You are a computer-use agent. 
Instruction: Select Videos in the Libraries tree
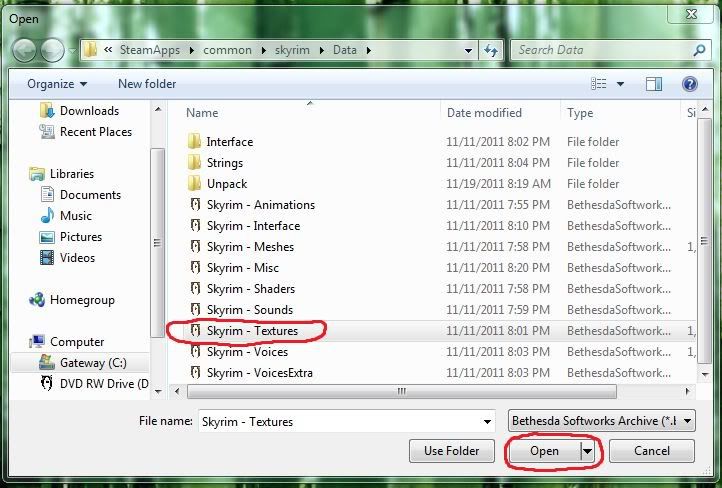point(77,258)
